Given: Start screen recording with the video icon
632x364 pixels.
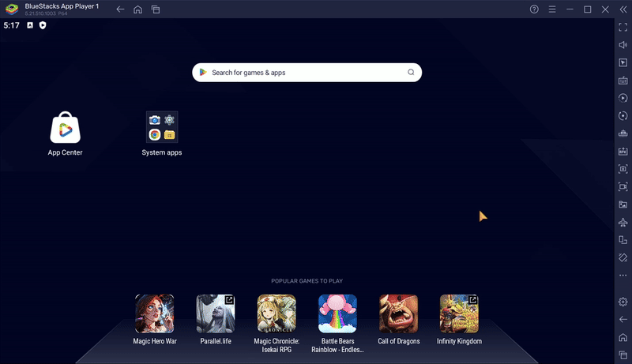Looking at the screenshot, I should tap(623, 186).
